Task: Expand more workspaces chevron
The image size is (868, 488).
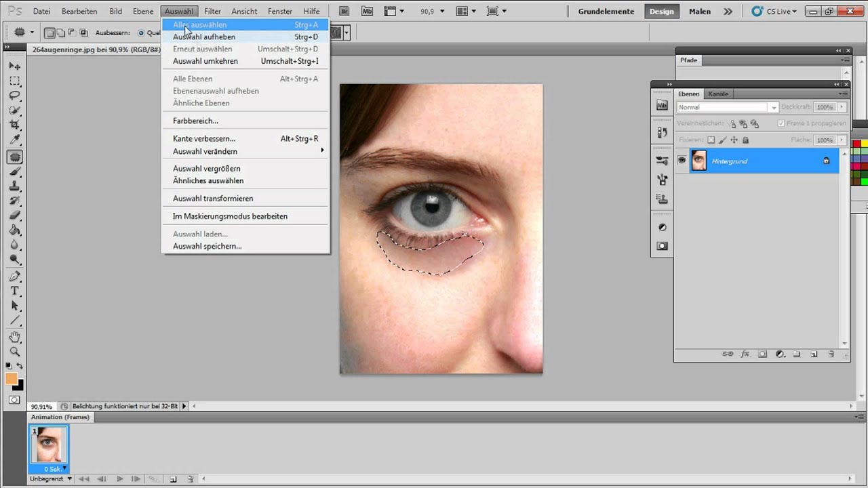Action: point(728,12)
